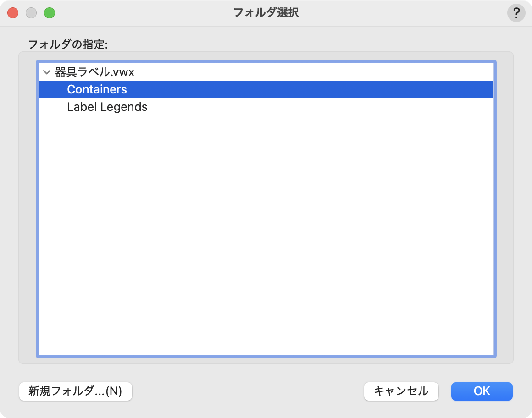Click the フォルダ選択 title text
532x418 pixels.
[266, 13]
